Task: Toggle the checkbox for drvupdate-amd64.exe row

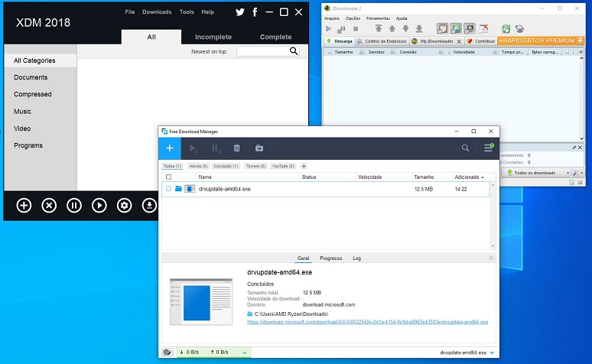Action: pos(169,189)
